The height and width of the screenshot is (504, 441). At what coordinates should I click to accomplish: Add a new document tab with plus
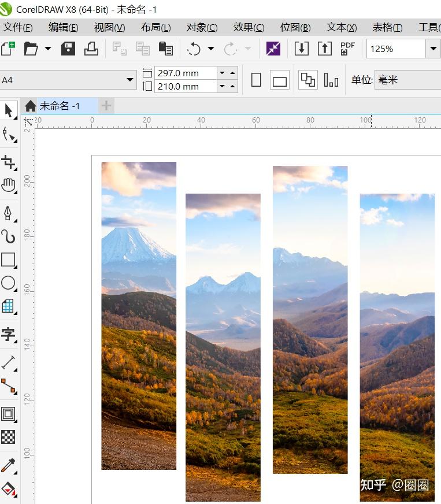106,105
